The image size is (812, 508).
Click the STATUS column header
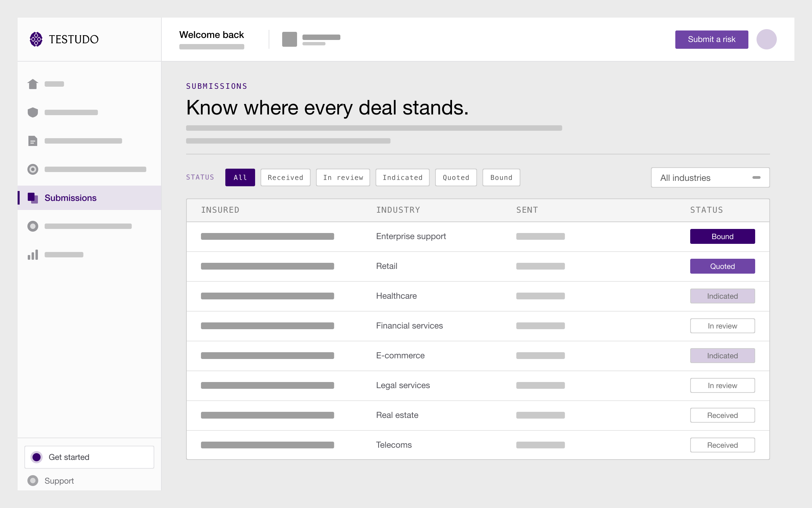[707, 210]
